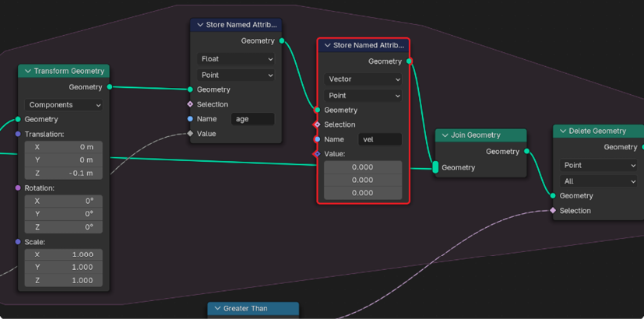Viewport: 644px width, 319px height.
Task: Collapse the Transform Geometry node
Action: (28, 71)
